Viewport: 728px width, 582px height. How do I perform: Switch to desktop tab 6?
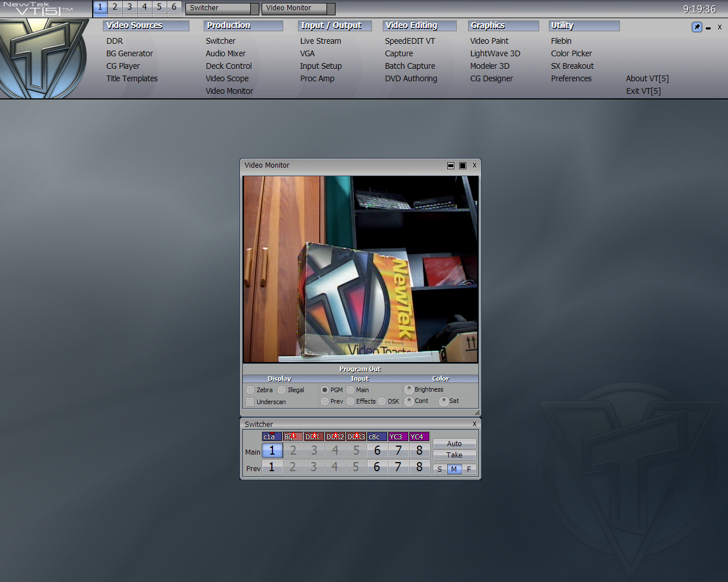[x=174, y=8]
